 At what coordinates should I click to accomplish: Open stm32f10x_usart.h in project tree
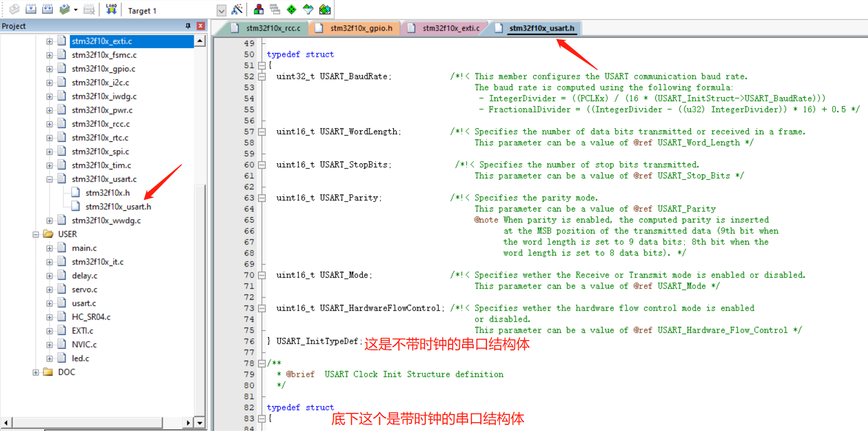tap(118, 206)
